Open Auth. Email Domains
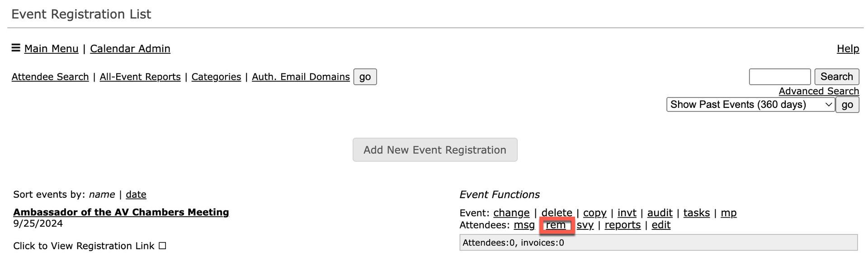The width and height of the screenshot is (868, 270). 300,76
